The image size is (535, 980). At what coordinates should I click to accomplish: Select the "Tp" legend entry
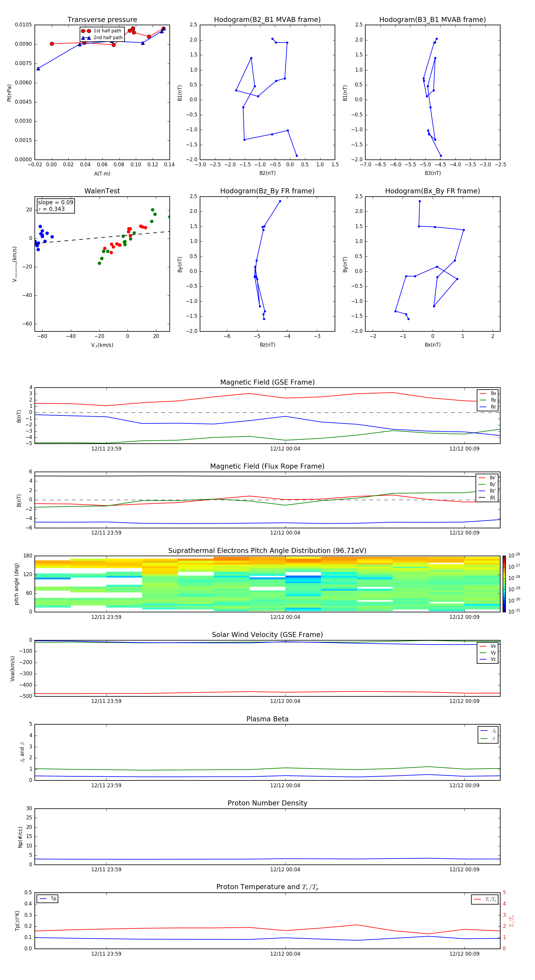48,899
